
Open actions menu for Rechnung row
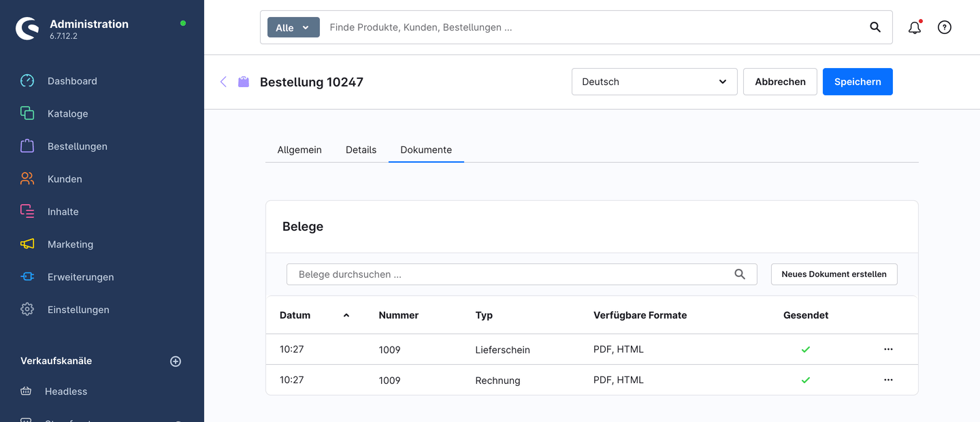pos(888,380)
